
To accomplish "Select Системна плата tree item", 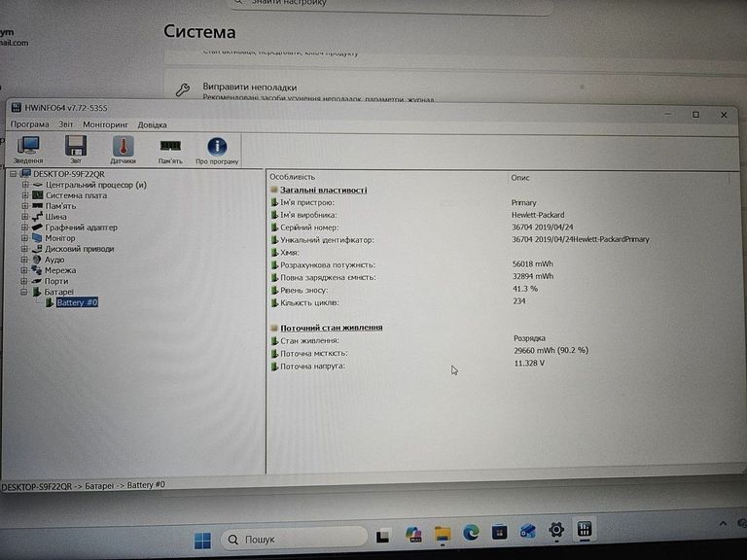I will [x=76, y=195].
